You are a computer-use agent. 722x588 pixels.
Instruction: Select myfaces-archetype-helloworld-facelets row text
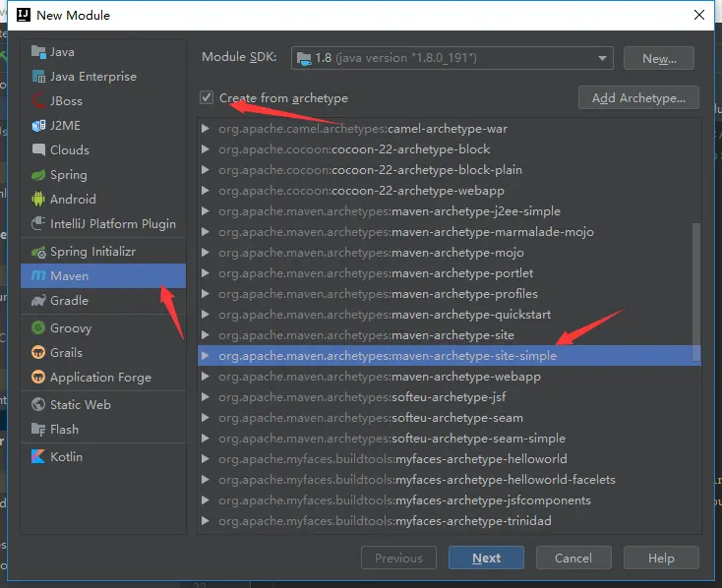[417, 479]
